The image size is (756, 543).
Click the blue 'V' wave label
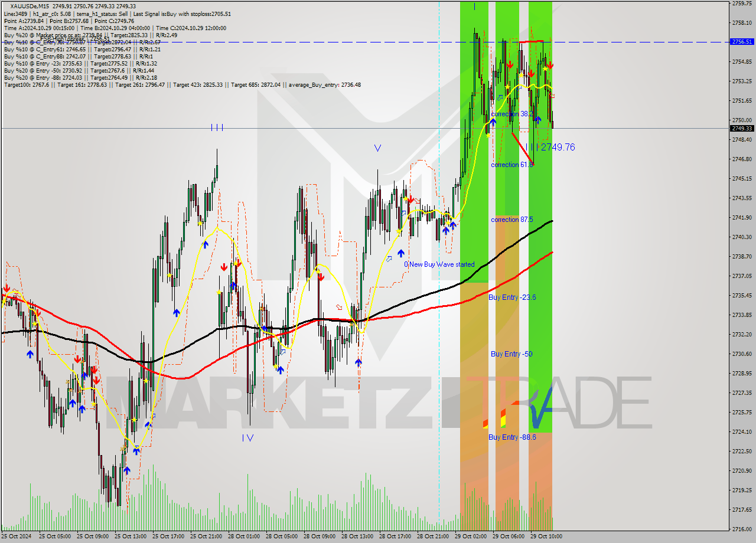pos(377,148)
